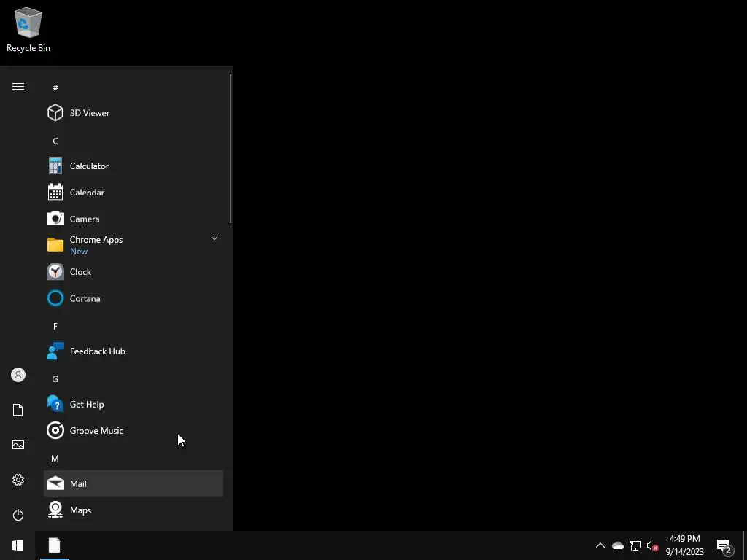This screenshot has width=747, height=560.
Task: Launch the Camera app
Action: pos(133,219)
